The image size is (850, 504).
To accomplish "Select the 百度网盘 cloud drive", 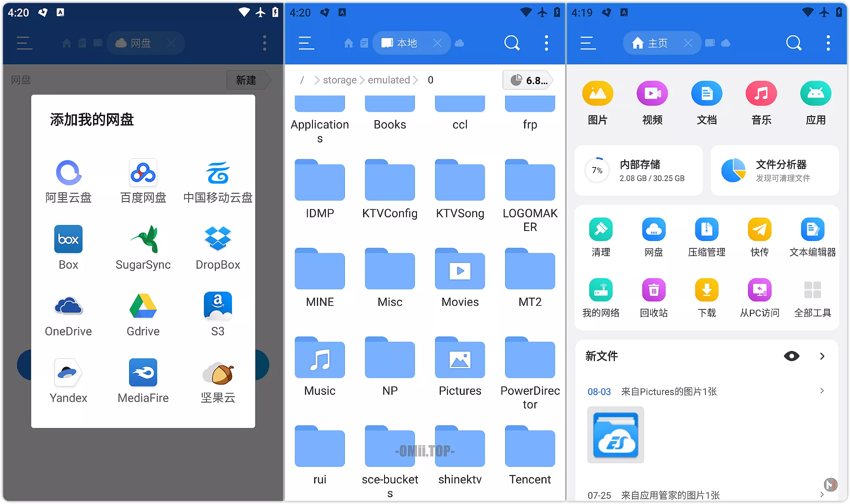I will (x=143, y=181).
